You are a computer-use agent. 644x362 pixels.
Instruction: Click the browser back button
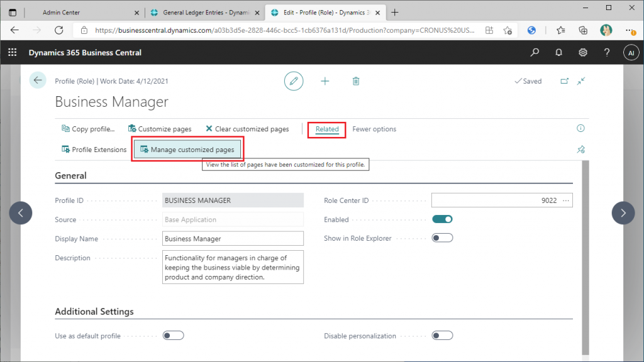pyautogui.click(x=15, y=30)
